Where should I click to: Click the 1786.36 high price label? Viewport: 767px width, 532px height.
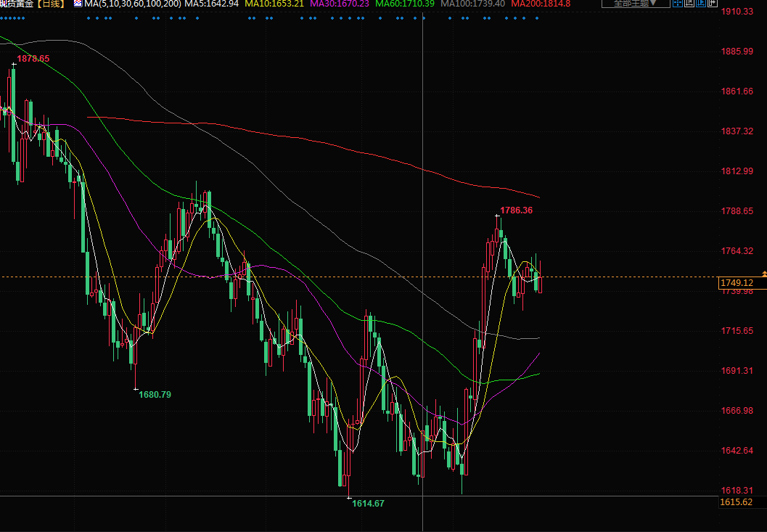point(516,210)
